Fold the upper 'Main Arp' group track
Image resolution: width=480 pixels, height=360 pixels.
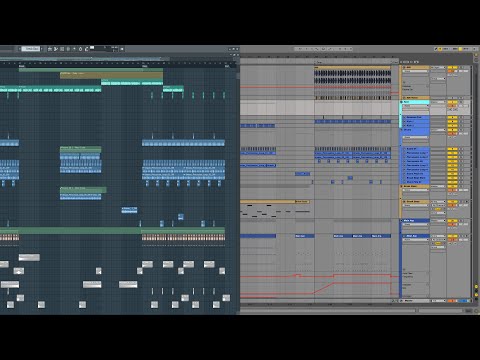401,221
